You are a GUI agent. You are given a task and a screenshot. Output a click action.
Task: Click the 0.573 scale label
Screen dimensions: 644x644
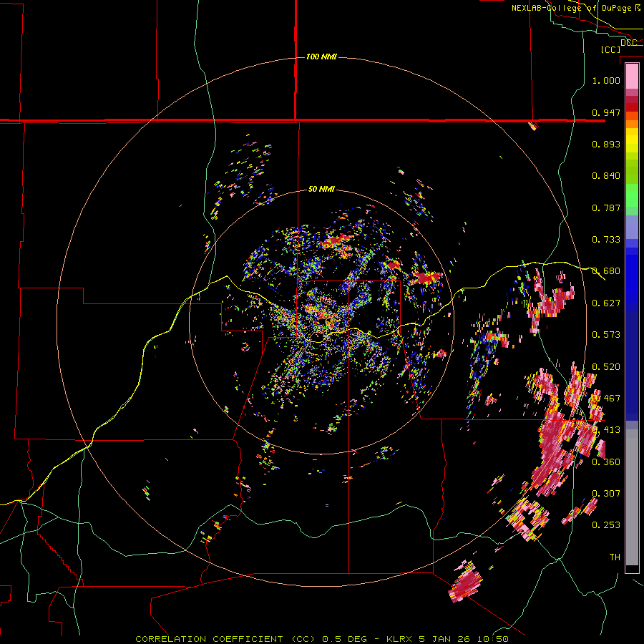click(606, 334)
